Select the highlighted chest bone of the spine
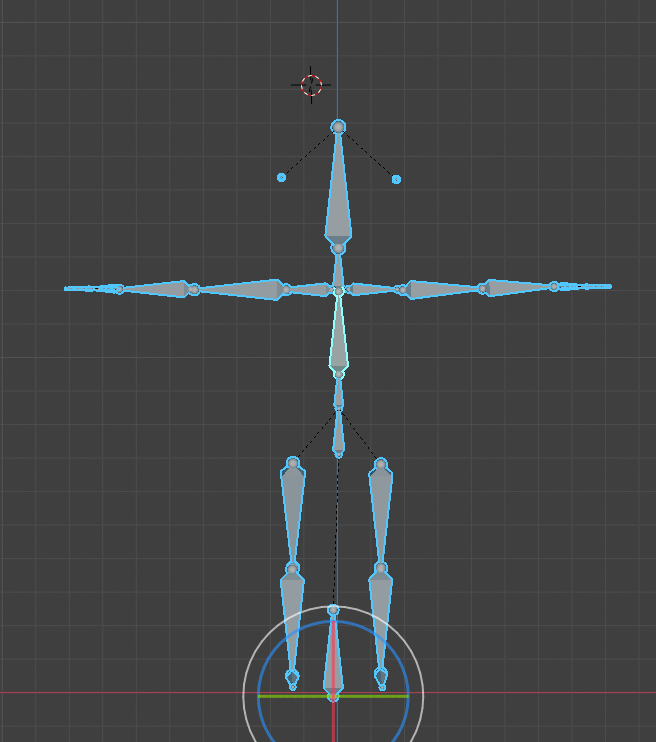Viewport: 656px width, 742px height. pyautogui.click(x=338, y=336)
